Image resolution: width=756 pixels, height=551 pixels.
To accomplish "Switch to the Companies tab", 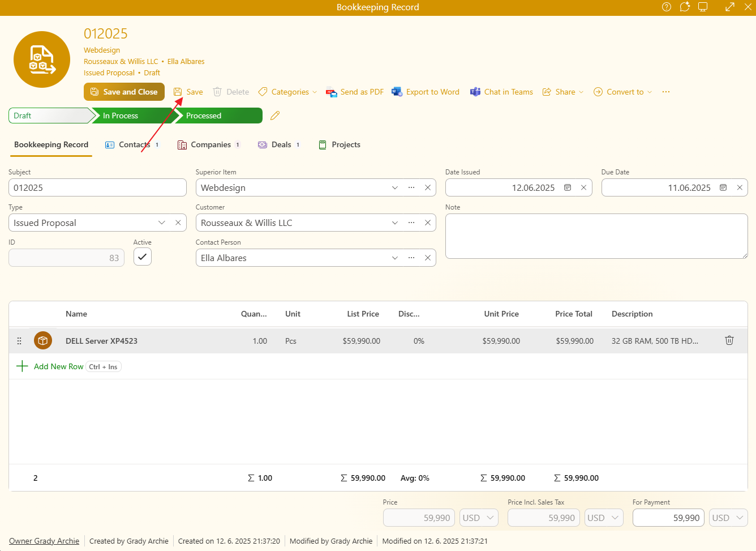I will (209, 144).
